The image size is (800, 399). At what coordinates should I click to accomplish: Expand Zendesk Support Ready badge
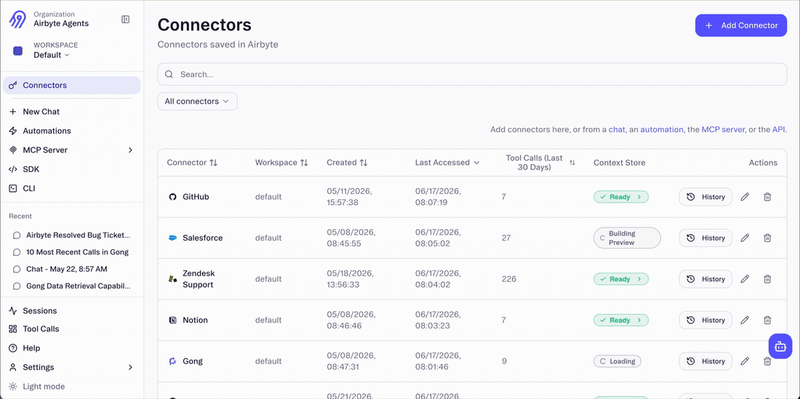pos(620,279)
